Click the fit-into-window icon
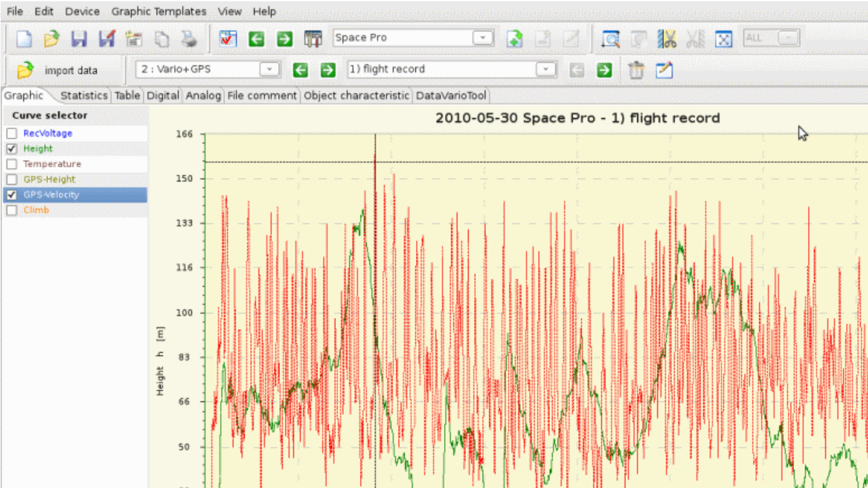The height and width of the screenshot is (488, 868). point(723,39)
